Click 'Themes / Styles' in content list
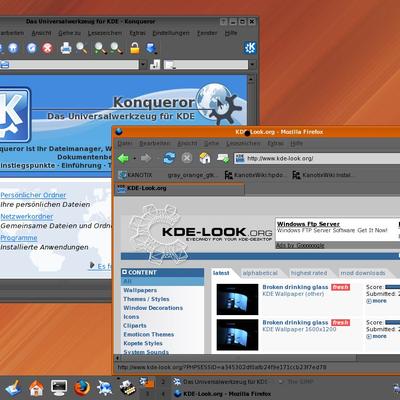This screenshot has width=400, height=400. coord(146,299)
